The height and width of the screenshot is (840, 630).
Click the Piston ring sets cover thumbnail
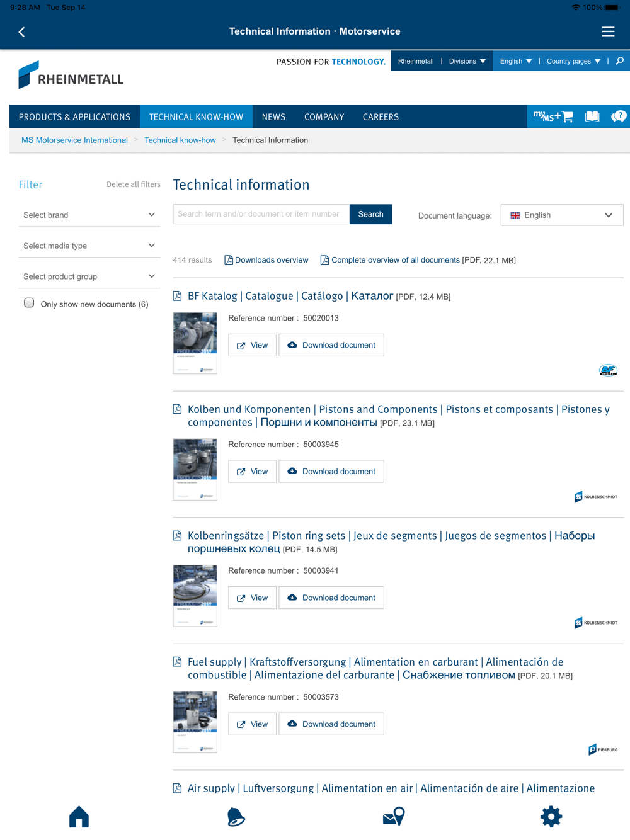click(x=195, y=596)
